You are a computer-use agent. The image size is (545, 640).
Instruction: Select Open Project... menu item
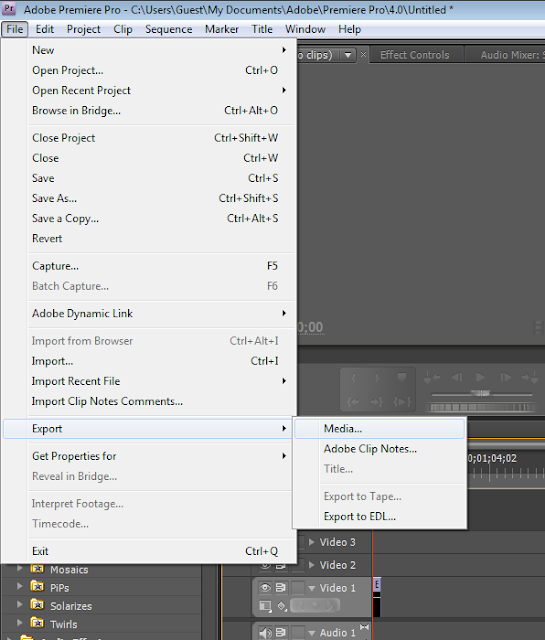click(x=149, y=70)
